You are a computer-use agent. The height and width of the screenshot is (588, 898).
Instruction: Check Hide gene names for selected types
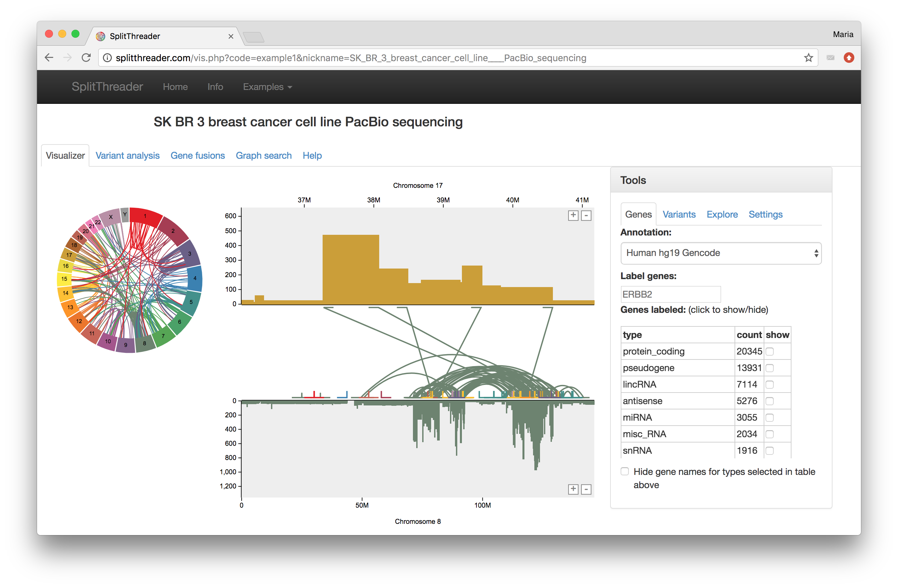point(625,472)
